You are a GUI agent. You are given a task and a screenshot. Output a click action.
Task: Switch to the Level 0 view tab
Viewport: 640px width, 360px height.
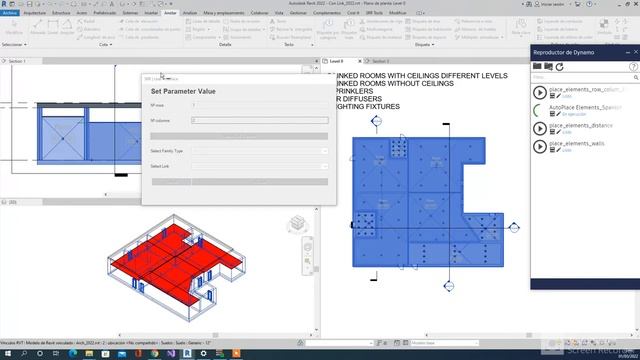coord(337,61)
